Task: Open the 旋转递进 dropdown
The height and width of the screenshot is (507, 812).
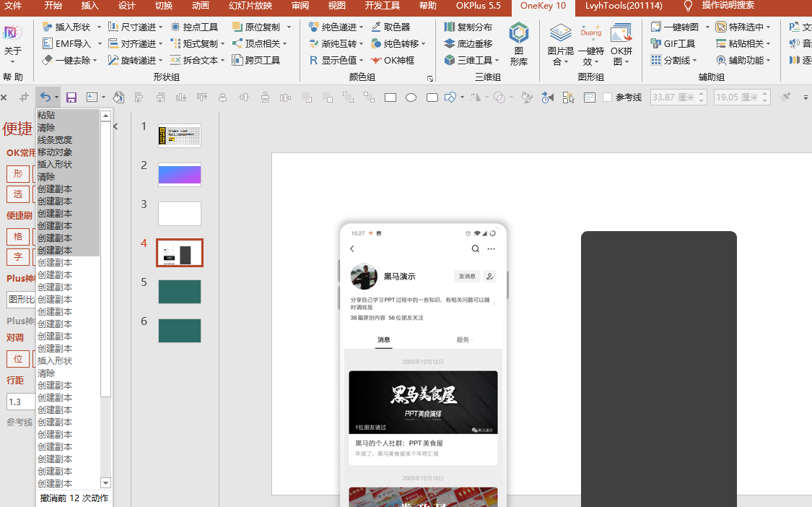Action: (x=160, y=60)
